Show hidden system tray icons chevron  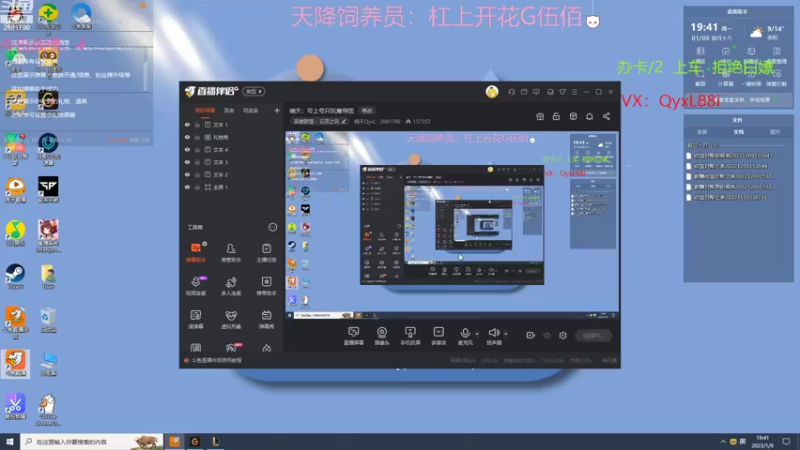[x=723, y=442]
